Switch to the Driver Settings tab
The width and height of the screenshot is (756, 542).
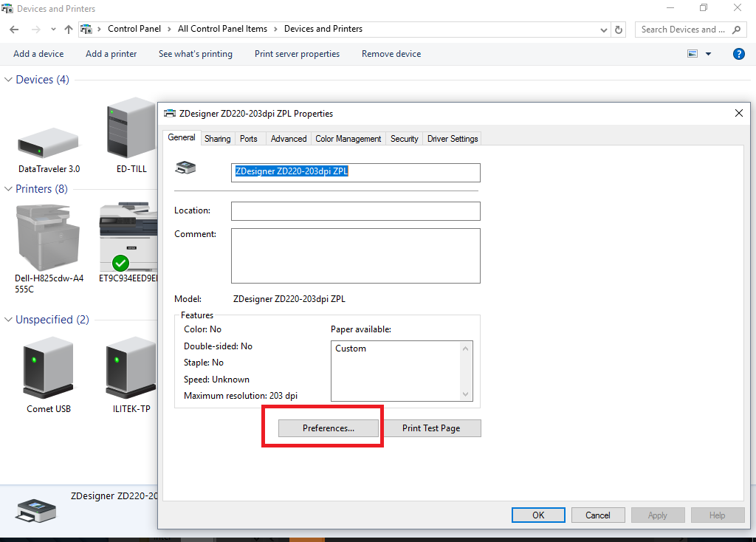[x=453, y=139]
